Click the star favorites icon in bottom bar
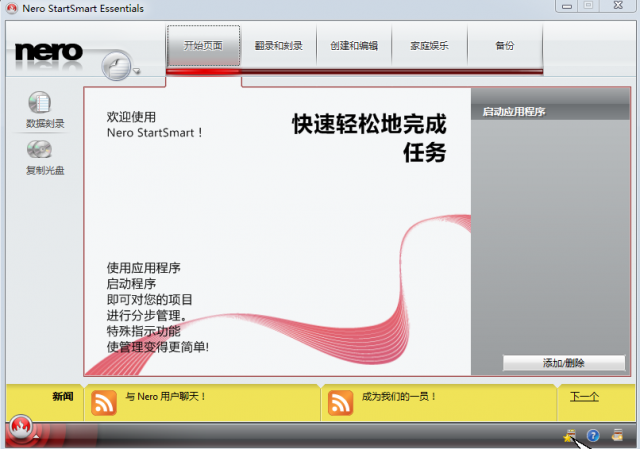This screenshot has height=449, width=640. [x=569, y=436]
